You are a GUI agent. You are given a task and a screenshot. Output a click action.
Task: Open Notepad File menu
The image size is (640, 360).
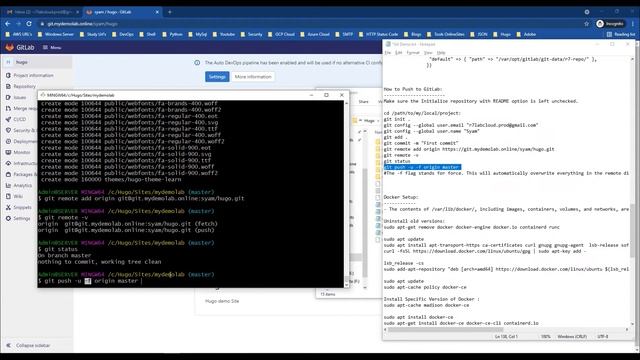(388, 53)
